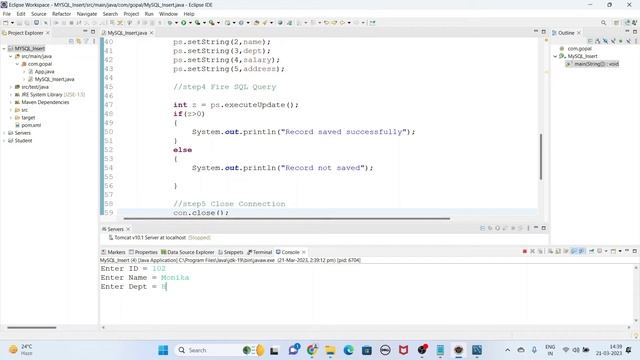
Task: Open the Open Console dropdown arrow
Action: pyautogui.click(x=620, y=251)
